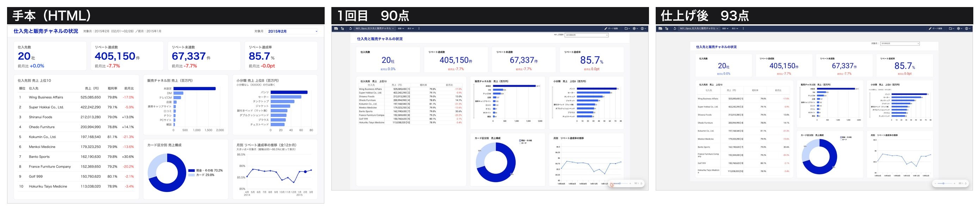Click 20社 KPI value in 手本 panel
Viewport: 980px width, 212px height.
[x=26, y=56]
